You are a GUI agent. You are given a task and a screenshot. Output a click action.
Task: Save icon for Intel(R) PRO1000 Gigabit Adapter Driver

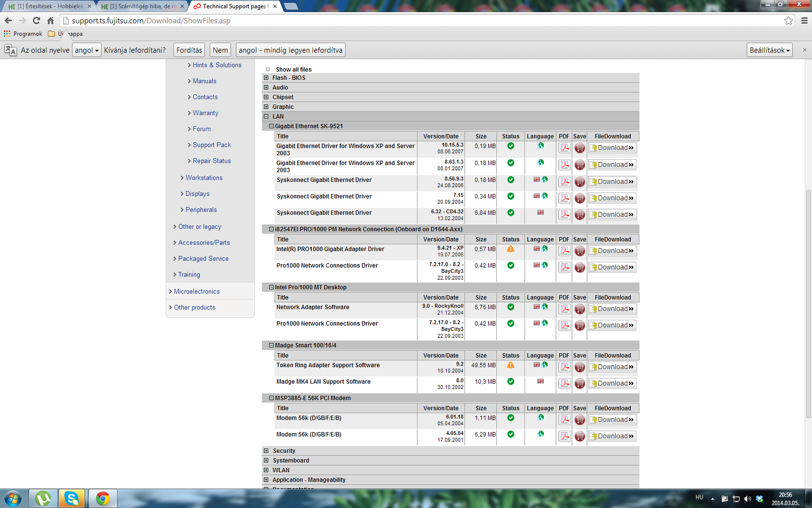pyautogui.click(x=580, y=251)
